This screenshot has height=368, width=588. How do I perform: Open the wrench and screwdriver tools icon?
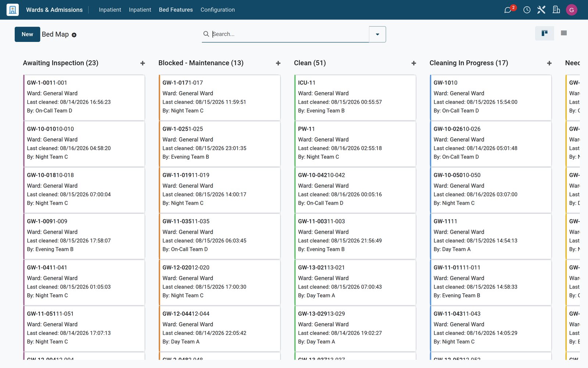click(541, 10)
